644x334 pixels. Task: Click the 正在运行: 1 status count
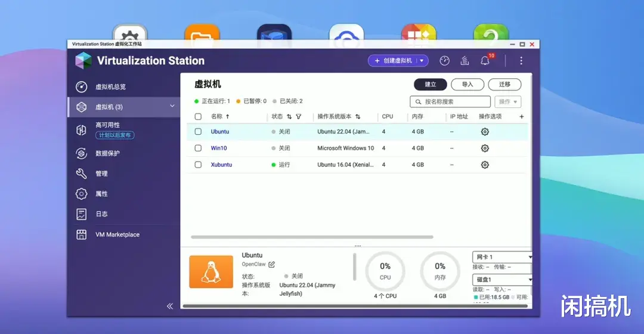212,101
